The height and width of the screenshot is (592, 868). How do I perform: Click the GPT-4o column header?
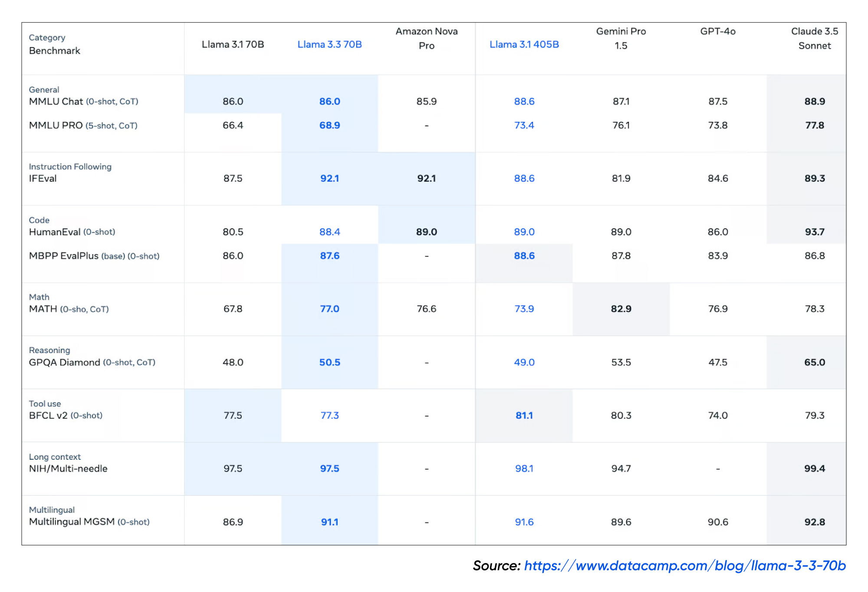tap(717, 31)
